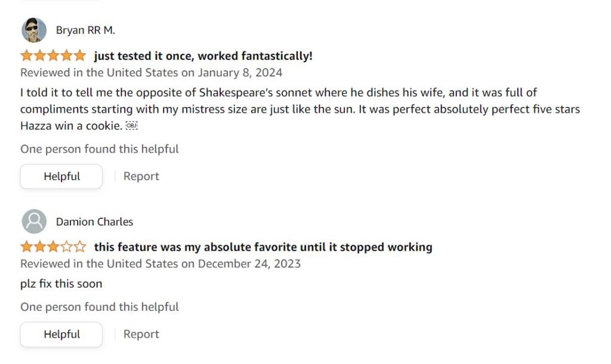Click the December 24, 2023 review date line
611x364 pixels.
click(x=161, y=264)
